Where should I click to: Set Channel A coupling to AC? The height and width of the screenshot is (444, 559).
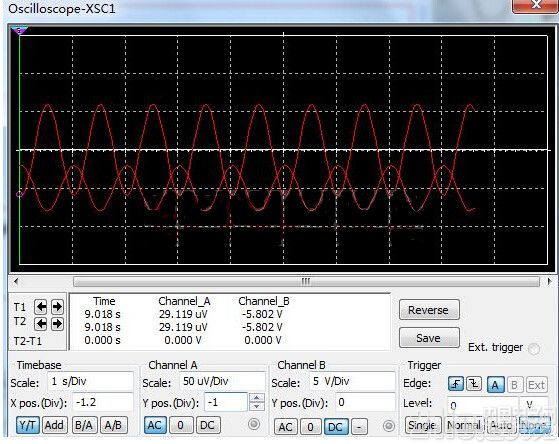(x=155, y=425)
